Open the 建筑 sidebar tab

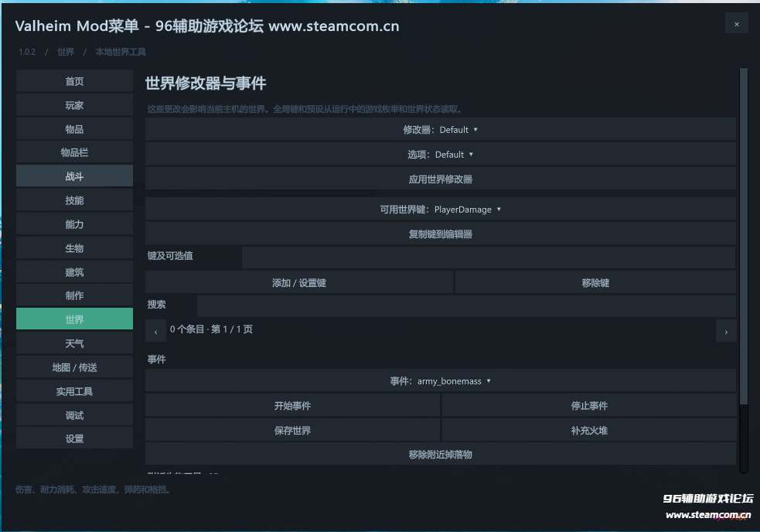(x=75, y=271)
